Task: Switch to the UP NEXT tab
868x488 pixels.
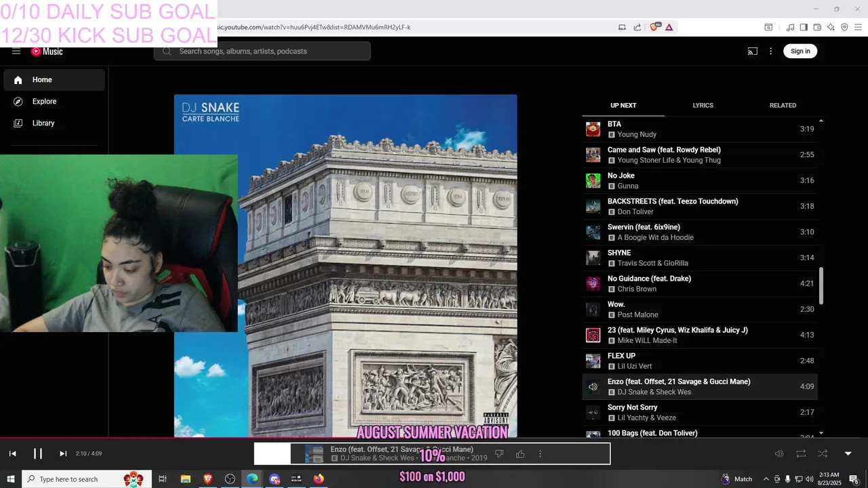Action: (x=623, y=106)
